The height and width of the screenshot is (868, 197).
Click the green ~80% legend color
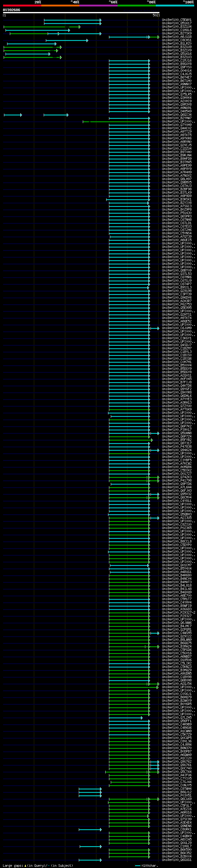coord(136,6)
